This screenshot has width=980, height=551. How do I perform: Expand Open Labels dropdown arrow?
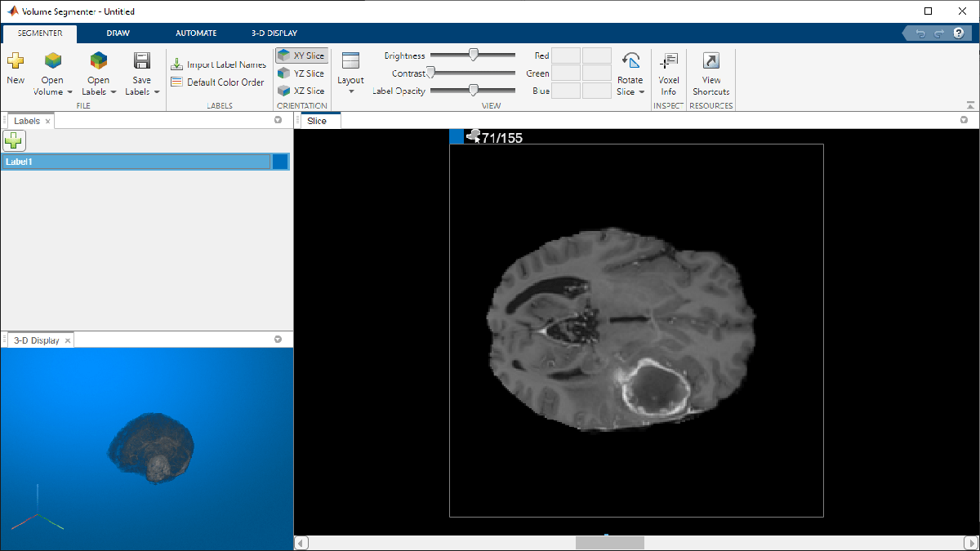(x=113, y=92)
